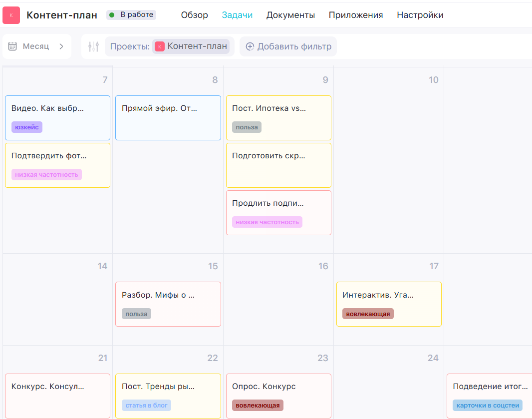Open the Приложения tab

click(x=356, y=15)
